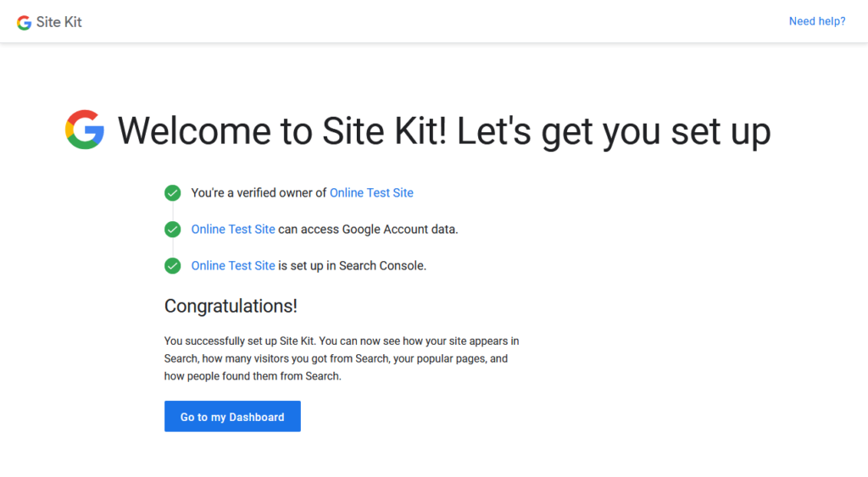The image size is (868, 477).
Task: Click the "can access Google Account data." text
Action: click(368, 230)
